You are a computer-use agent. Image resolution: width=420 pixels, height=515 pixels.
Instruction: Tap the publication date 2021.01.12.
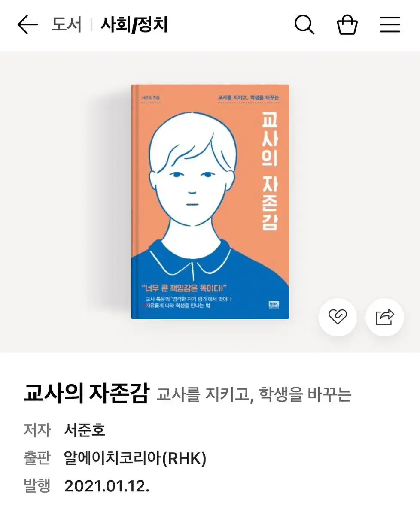[107, 486]
